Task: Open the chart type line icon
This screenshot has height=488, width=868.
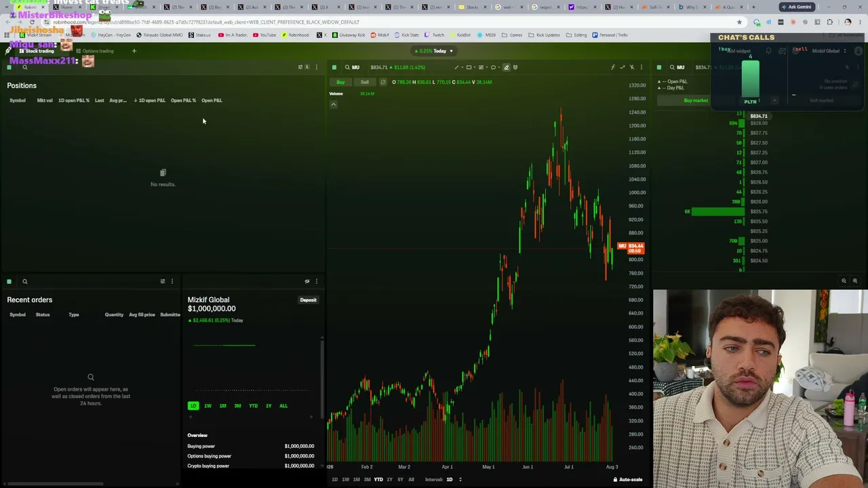Action: click(x=623, y=67)
